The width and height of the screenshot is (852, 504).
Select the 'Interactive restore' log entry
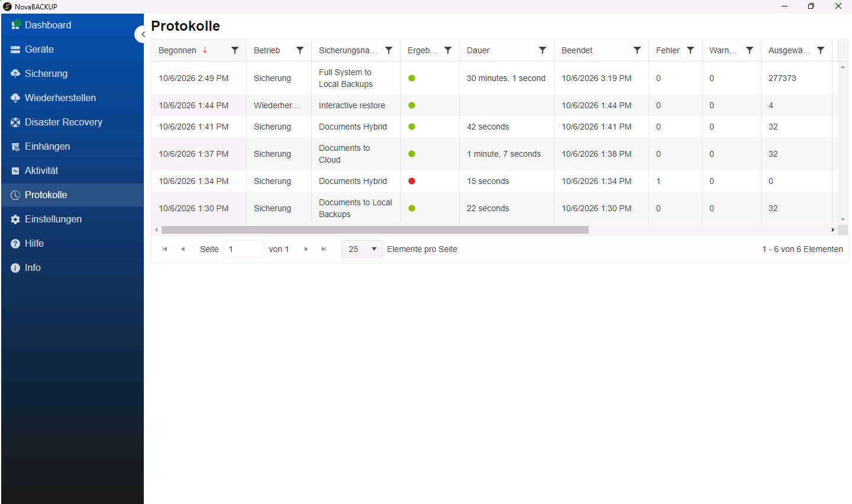pyautogui.click(x=352, y=105)
